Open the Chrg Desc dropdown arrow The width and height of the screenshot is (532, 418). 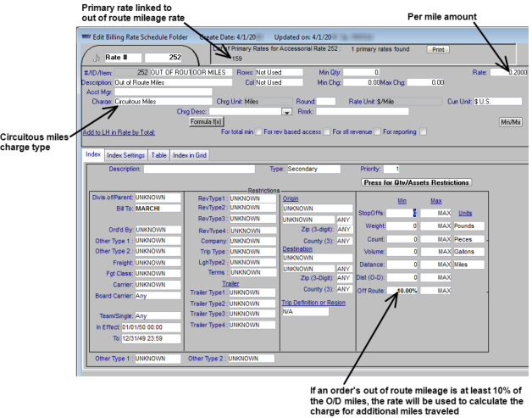pos(286,112)
